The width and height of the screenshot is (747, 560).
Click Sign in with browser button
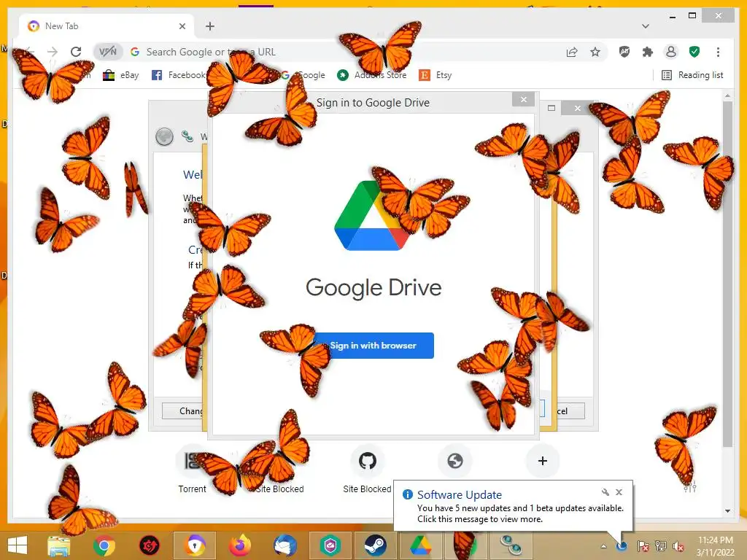[373, 345]
